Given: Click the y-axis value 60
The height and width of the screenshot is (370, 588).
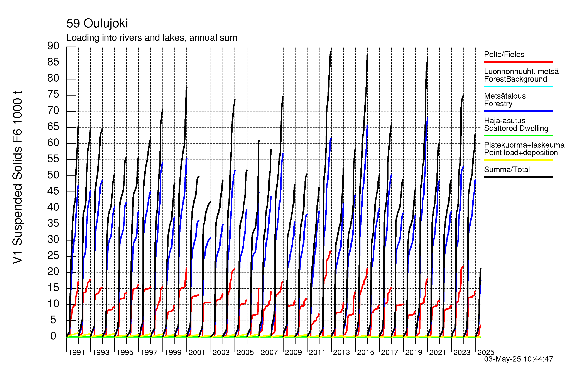Looking at the screenshot, I should [53, 143].
